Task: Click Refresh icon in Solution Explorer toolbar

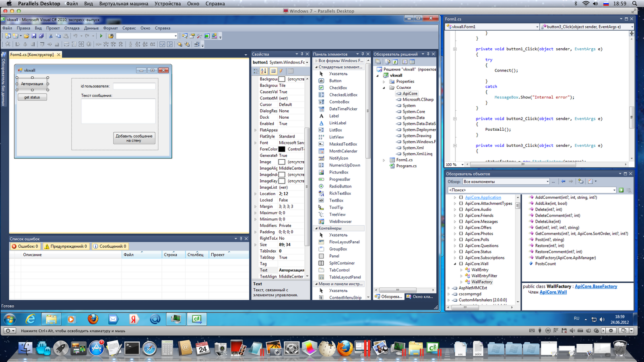Action: (x=395, y=62)
